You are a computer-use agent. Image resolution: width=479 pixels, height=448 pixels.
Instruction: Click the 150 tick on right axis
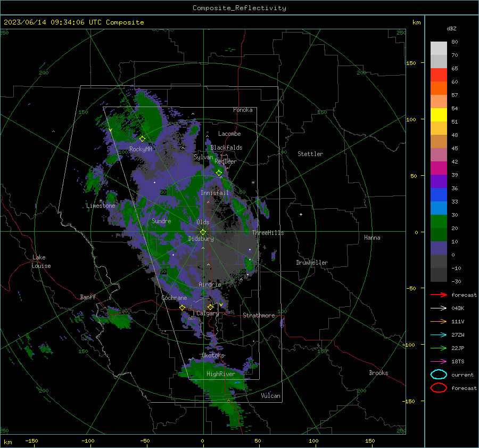point(411,63)
